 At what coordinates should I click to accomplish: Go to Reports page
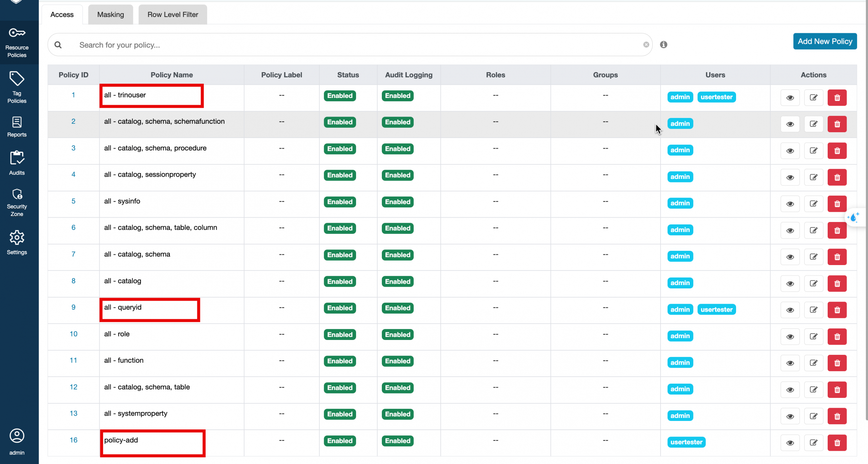pos(17,127)
